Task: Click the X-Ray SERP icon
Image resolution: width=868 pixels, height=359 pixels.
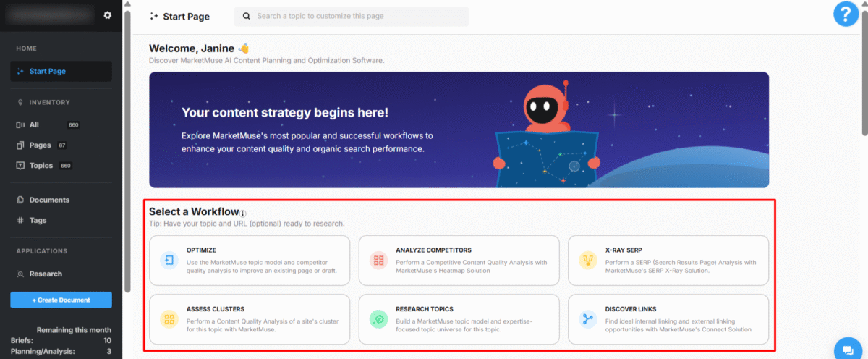Action: pyautogui.click(x=588, y=260)
